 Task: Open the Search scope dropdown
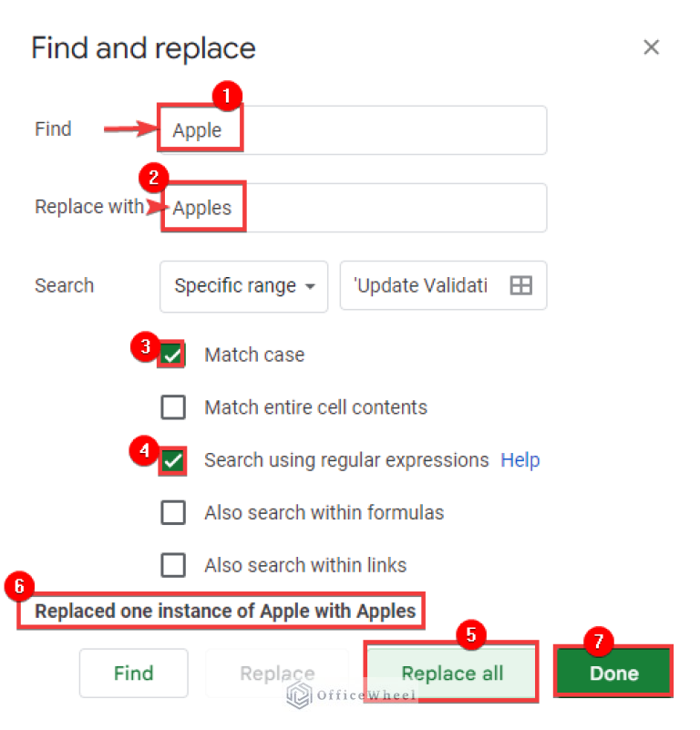pyautogui.click(x=243, y=286)
